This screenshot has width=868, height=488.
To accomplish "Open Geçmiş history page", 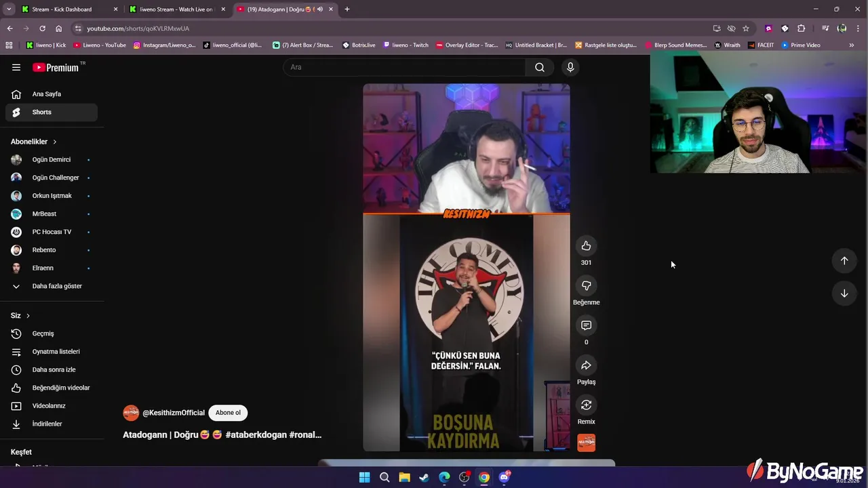I will click(52, 333).
